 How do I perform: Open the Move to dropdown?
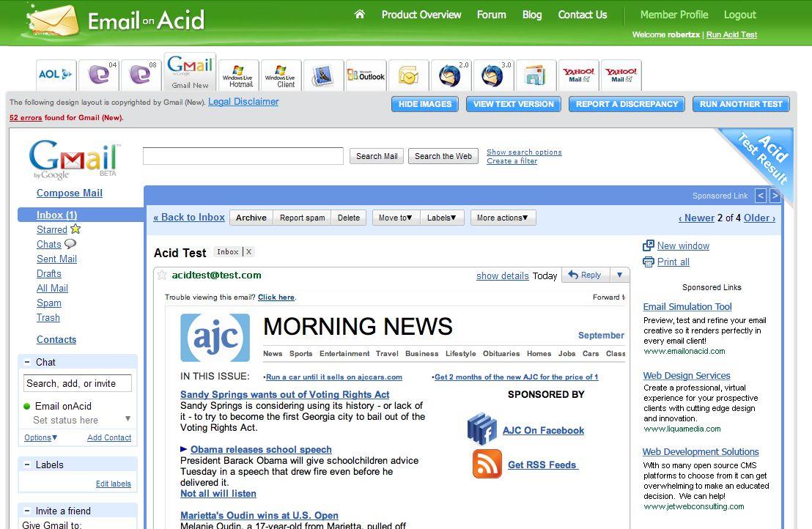click(396, 218)
